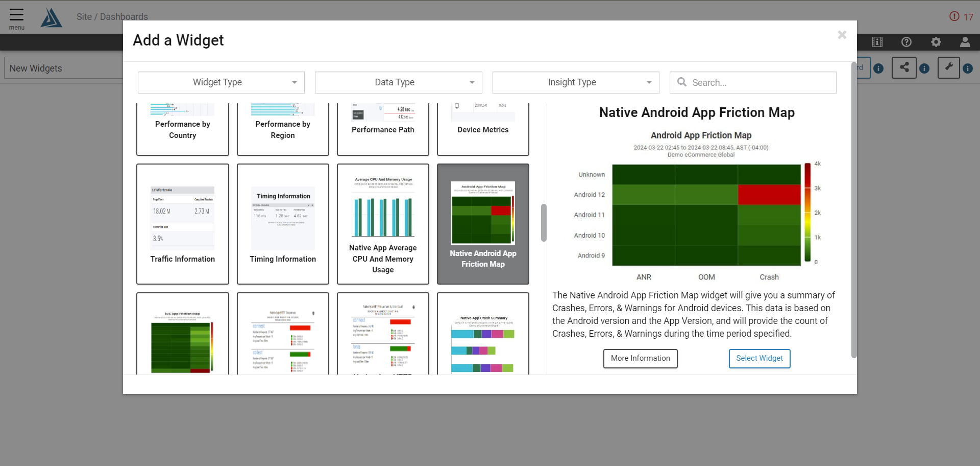Click the info icon beside the share button
This screenshot has width=980, height=466.
click(x=925, y=68)
